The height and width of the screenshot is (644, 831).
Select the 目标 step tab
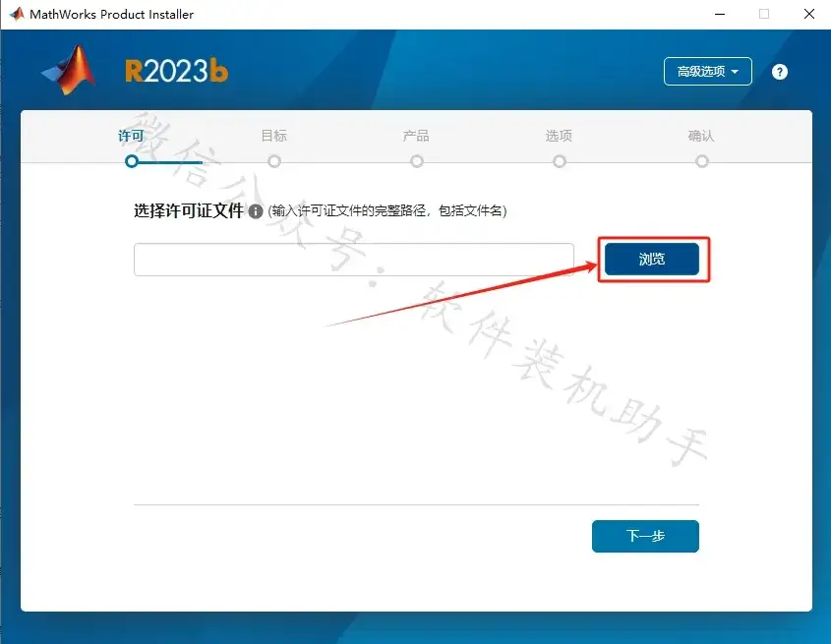(x=274, y=136)
